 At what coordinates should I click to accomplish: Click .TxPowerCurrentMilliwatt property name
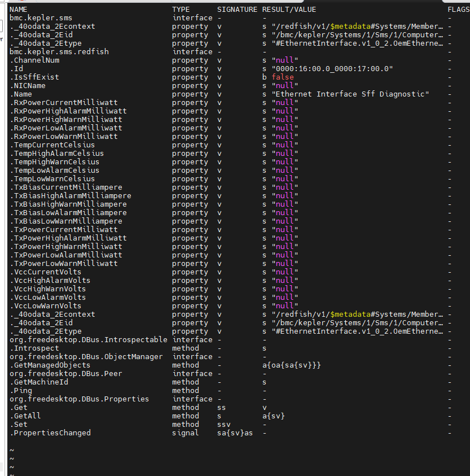(63, 230)
